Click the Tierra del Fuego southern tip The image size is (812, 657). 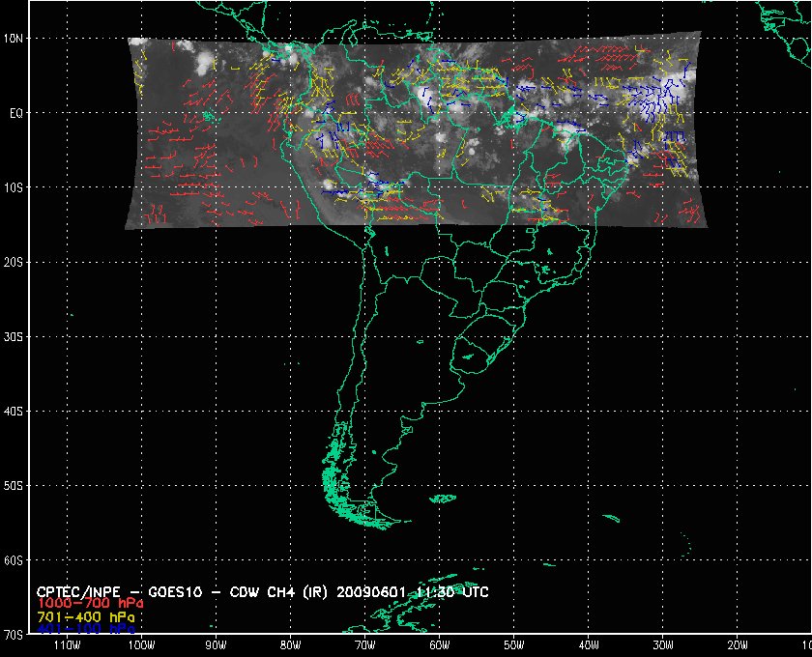point(365,523)
